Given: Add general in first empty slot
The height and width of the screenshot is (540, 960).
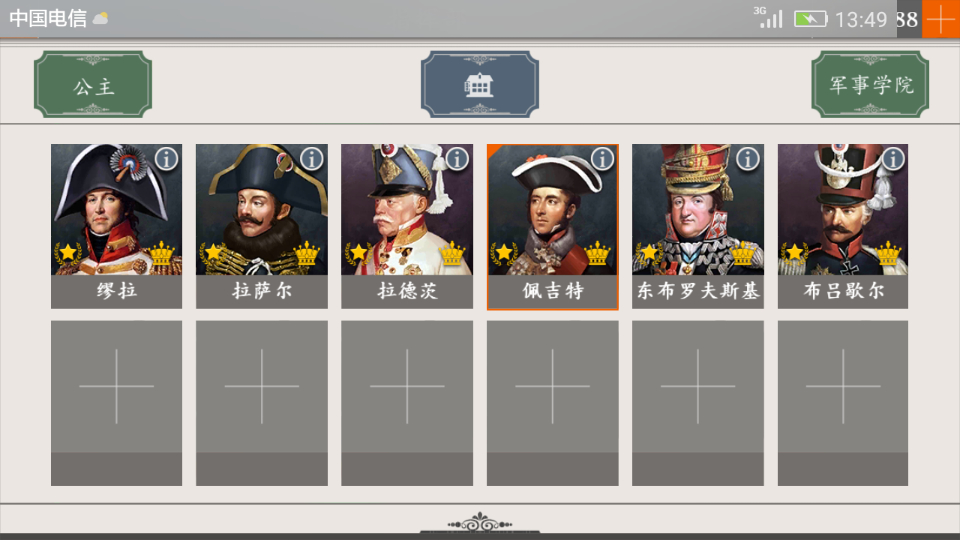Looking at the screenshot, I should (116, 403).
